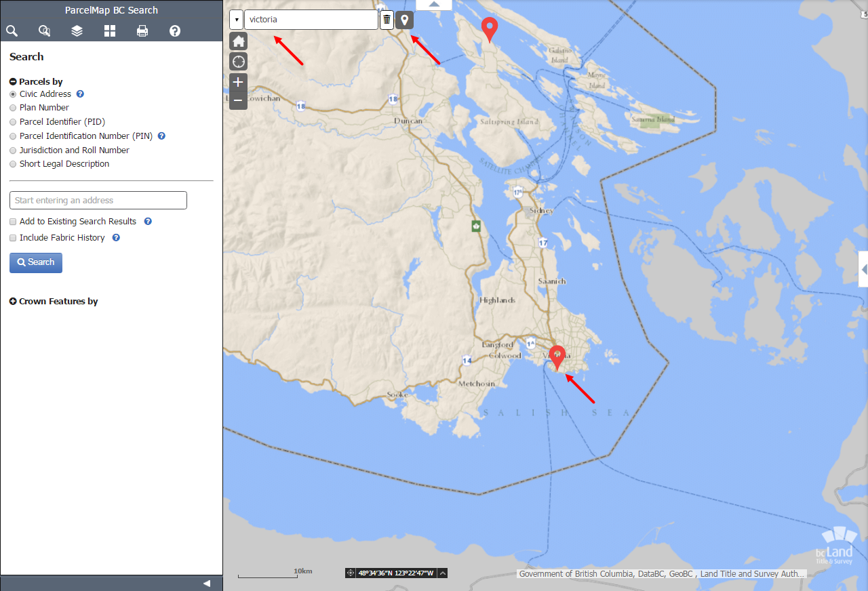Select Jurisdiction and Roll Number option
868x591 pixels.
click(x=13, y=150)
